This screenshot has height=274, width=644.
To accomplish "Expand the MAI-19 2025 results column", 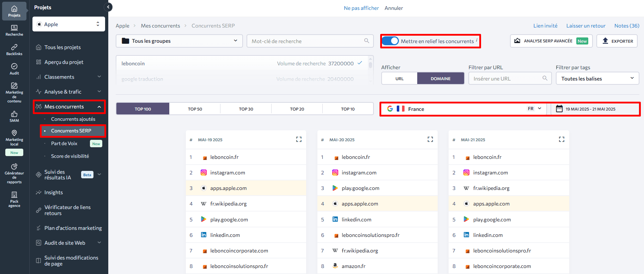I will tap(299, 139).
